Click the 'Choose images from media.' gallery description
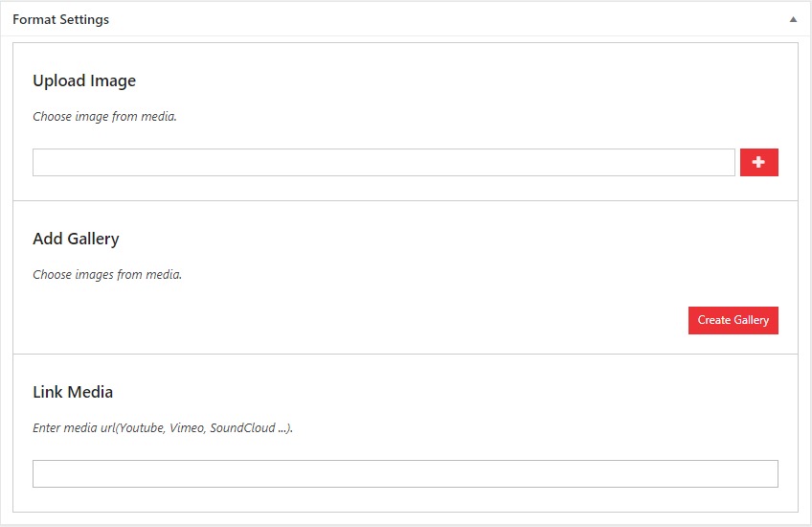 tap(107, 274)
